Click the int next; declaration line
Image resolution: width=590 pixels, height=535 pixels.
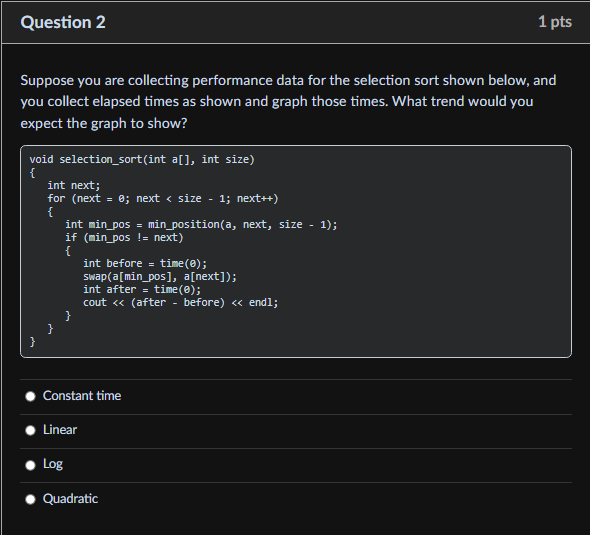click(74, 185)
